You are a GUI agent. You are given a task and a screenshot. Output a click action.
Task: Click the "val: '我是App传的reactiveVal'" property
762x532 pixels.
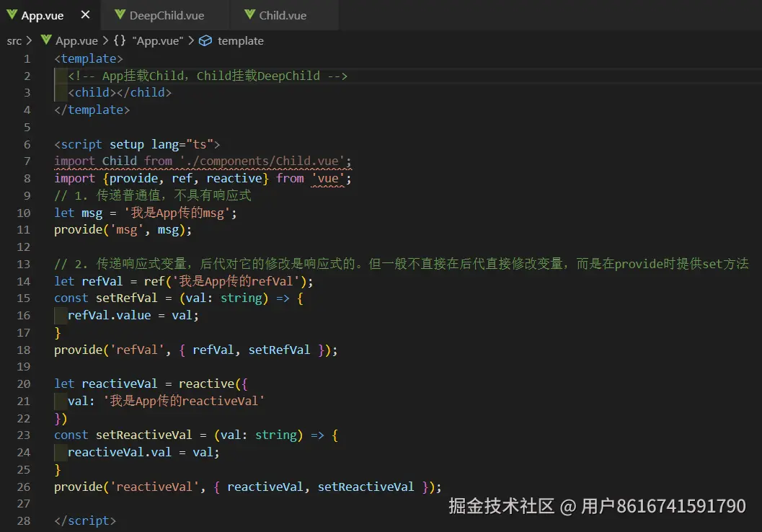pyautogui.click(x=167, y=401)
